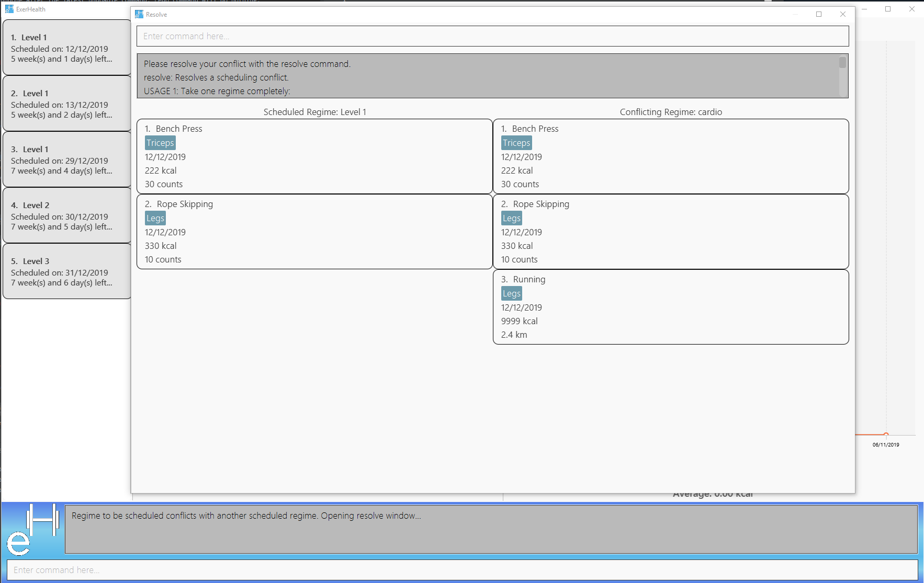Click '2.4 km' on Running card

point(514,335)
